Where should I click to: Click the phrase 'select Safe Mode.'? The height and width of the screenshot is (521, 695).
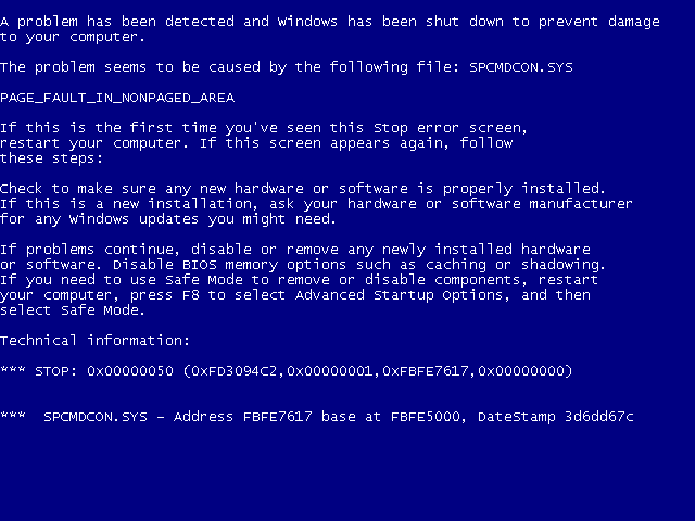(x=72, y=310)
